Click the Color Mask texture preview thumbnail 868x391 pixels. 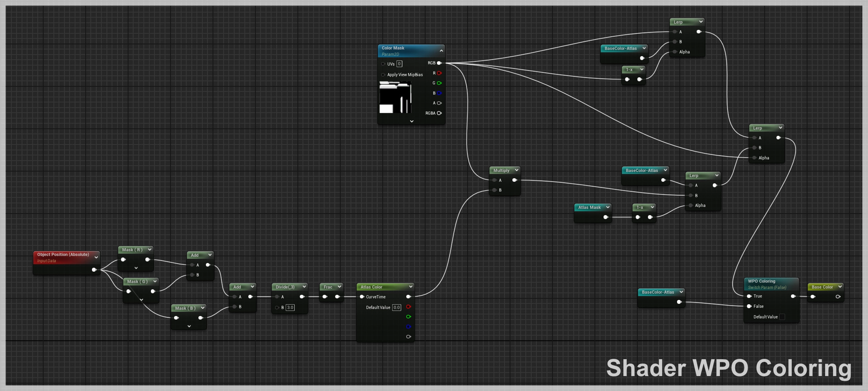pos(395,97)
